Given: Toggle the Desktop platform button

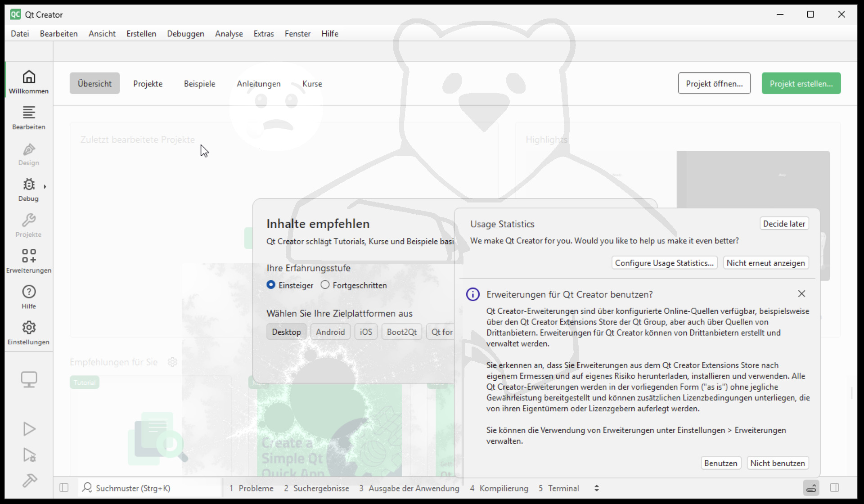Looking at the screenshot, I should 286,332.
